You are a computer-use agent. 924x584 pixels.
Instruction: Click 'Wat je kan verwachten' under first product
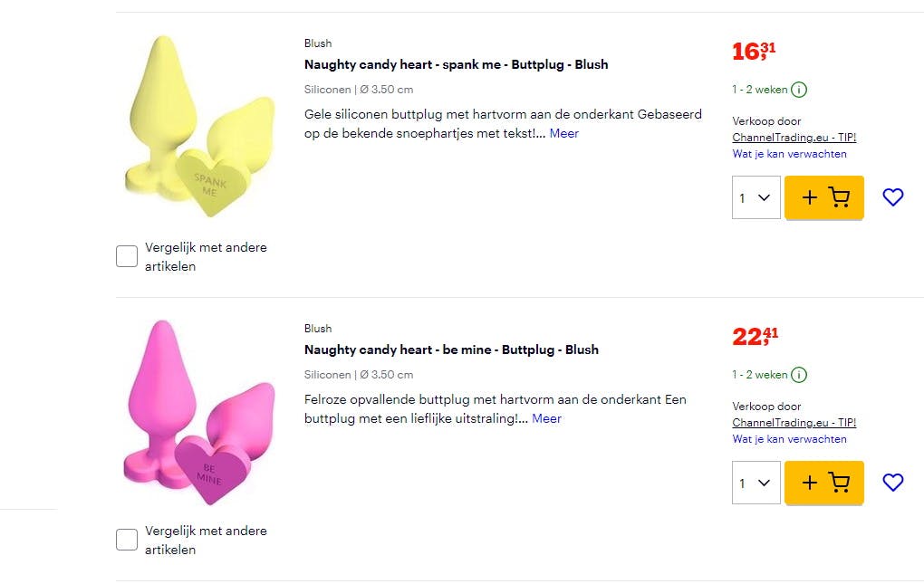point(789,154)
